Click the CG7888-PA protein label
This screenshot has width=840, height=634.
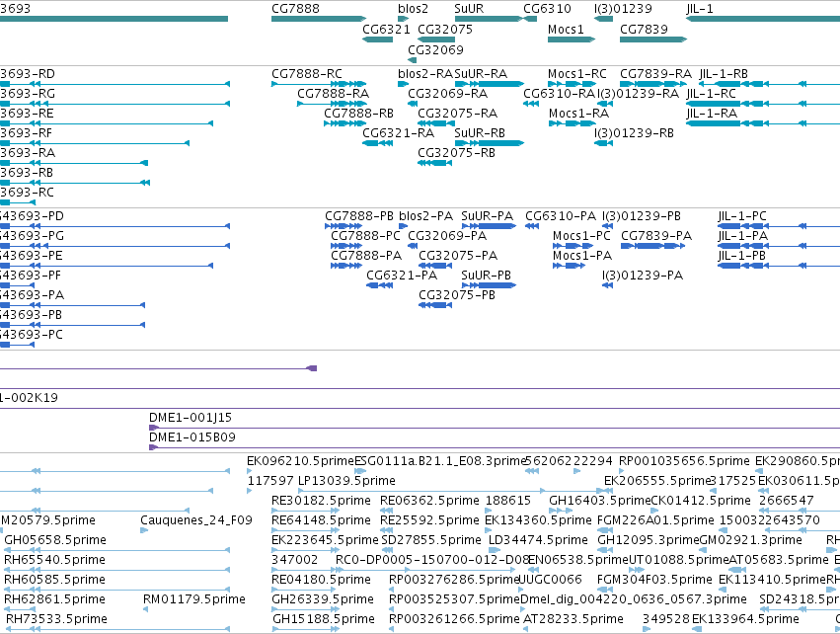[x=366, y=256]
